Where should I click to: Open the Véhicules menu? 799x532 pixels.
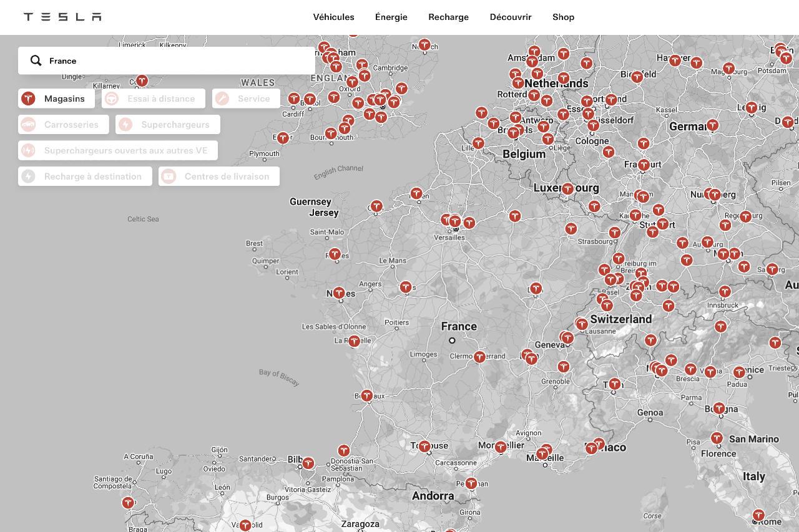(x=333, y=17)
